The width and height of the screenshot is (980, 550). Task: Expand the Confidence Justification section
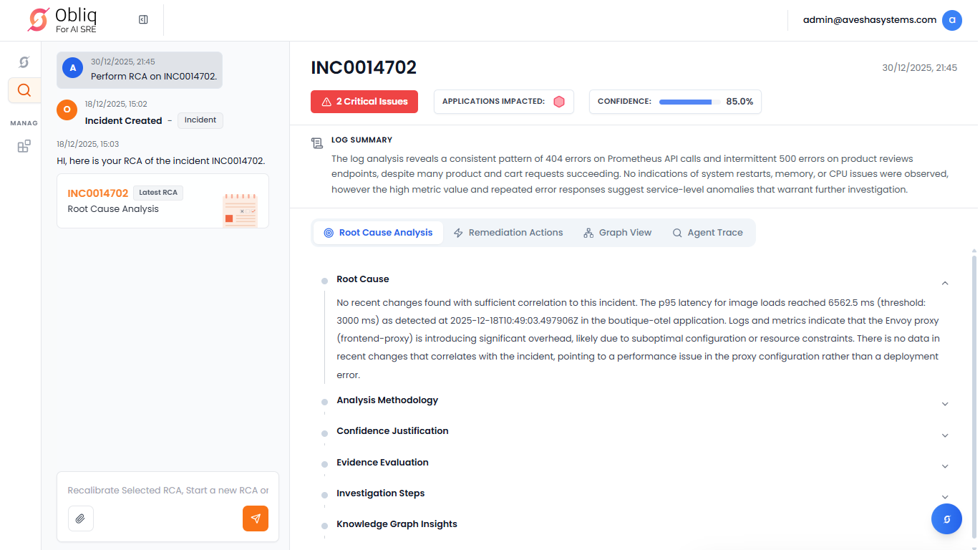click(945, 435)
